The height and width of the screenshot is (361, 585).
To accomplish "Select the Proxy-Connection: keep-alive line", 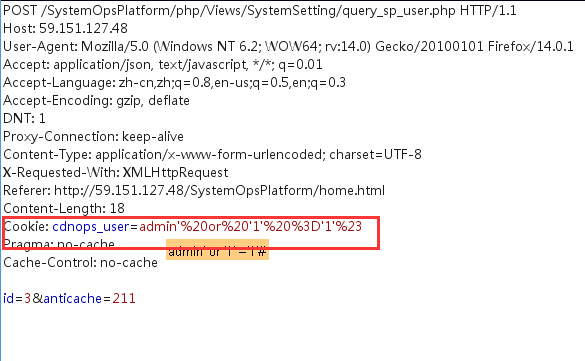I will pyautogui.click(x=93, y=136).
